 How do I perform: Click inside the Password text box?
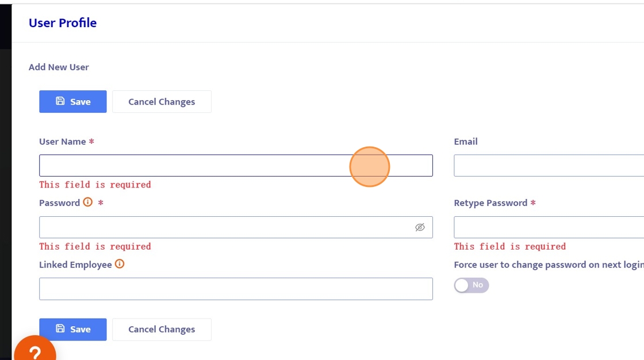224,227
